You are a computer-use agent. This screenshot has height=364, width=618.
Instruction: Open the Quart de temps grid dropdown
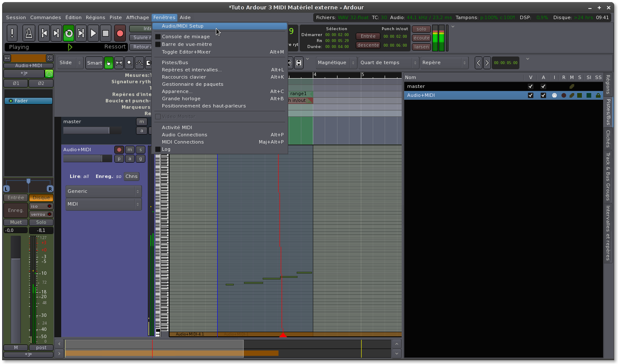click(388, 63)
